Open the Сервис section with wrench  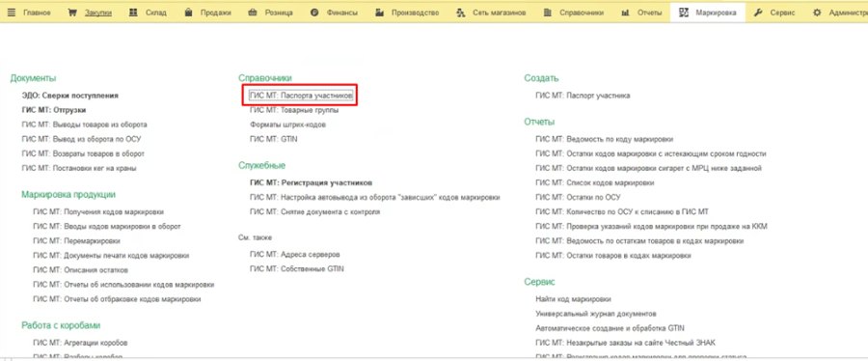pyautogui.click(x=774, y=13)
